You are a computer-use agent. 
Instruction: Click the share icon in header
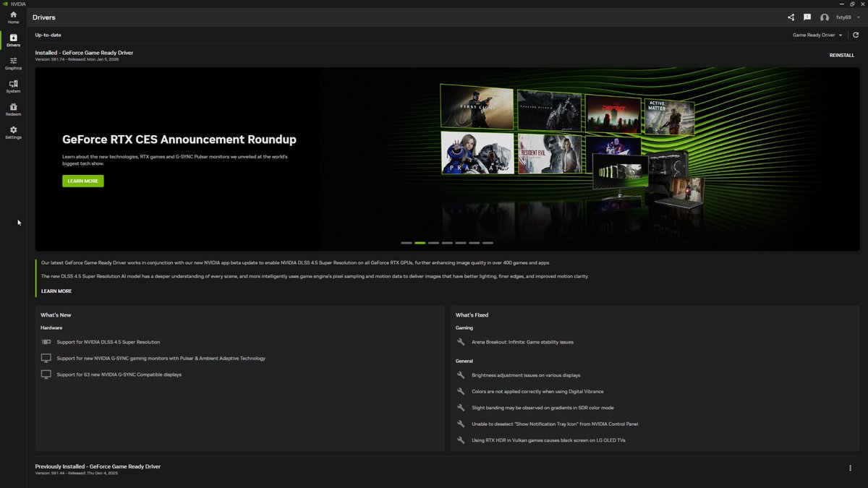[x=791, y=17]
